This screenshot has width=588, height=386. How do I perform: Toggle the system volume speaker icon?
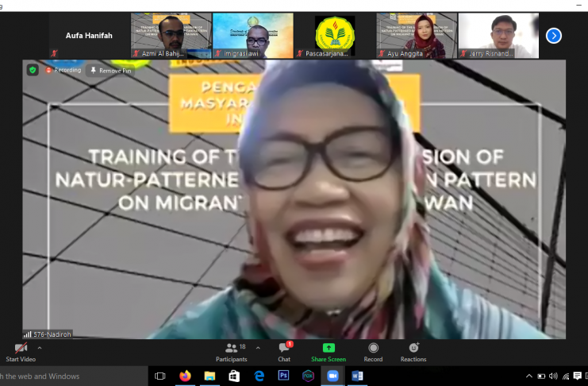pos(553,376)
